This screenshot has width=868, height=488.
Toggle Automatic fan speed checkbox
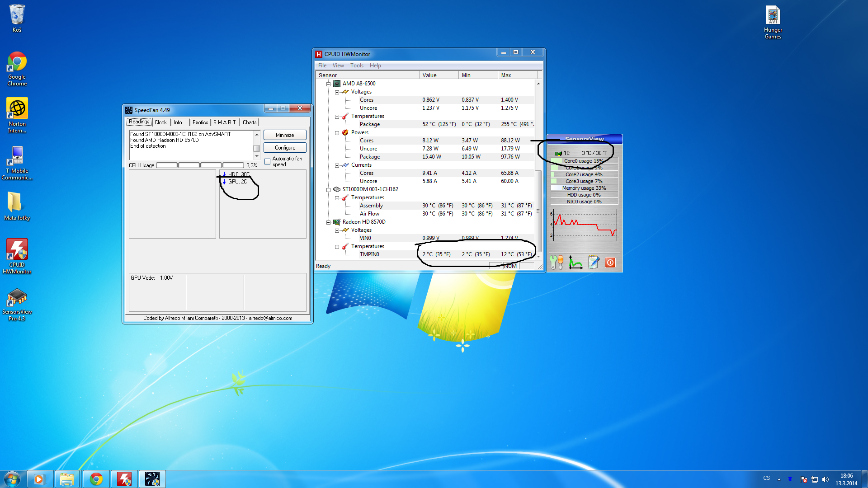(x=268, y=161)
